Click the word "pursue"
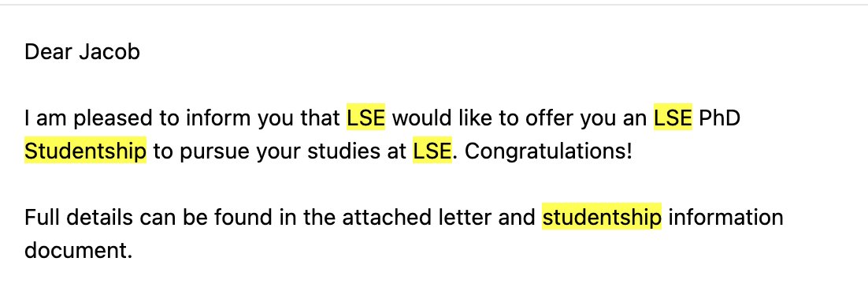The height and width of the screenshot is (295, 868). pos(216,151)
